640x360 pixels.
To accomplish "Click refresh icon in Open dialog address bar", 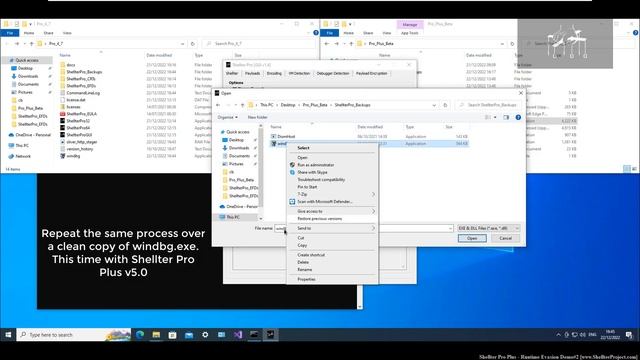I will click(x=445, y=105).
